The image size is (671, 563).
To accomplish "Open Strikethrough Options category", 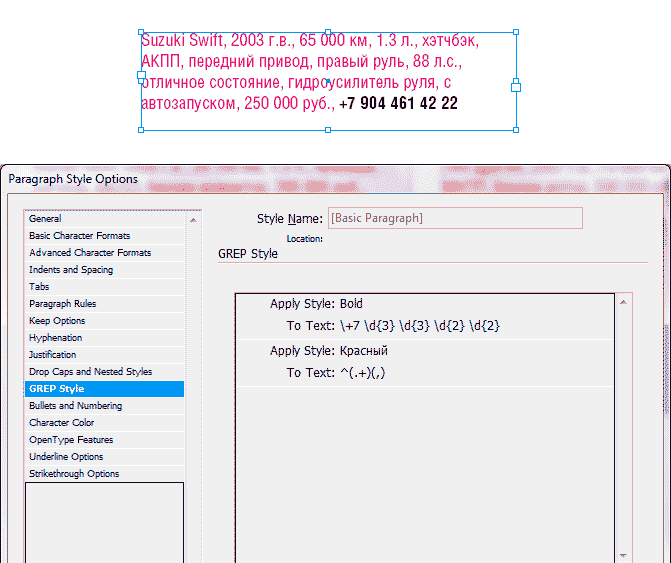I will pos(104,474).
